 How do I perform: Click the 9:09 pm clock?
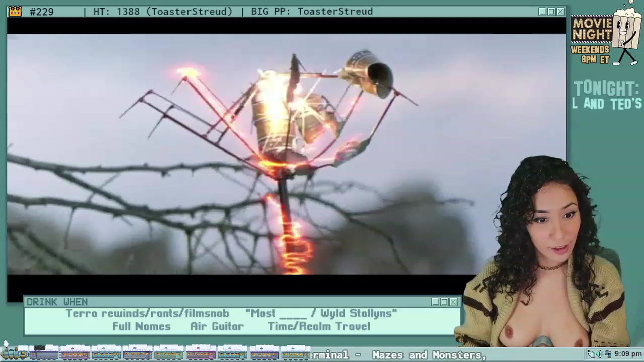click(628, 354)
